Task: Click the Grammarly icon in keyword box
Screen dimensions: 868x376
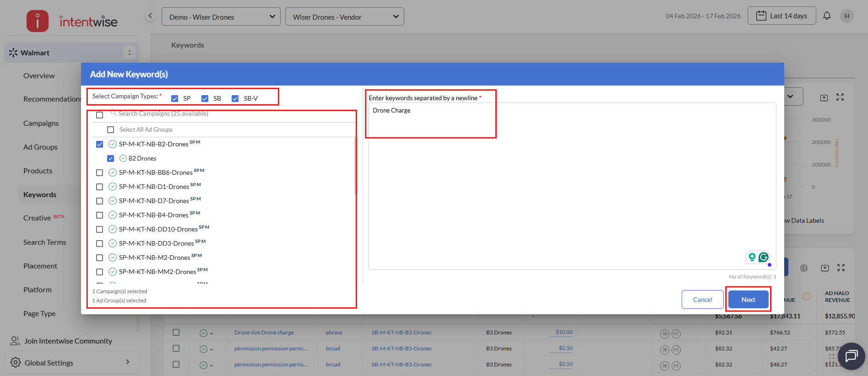Action: coord(763,257)
